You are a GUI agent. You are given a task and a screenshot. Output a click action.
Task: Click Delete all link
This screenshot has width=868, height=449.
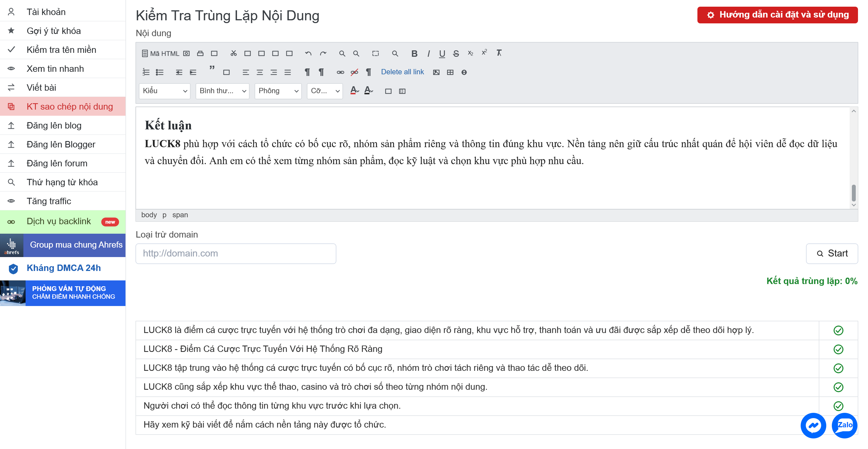[x=402, y=72]
